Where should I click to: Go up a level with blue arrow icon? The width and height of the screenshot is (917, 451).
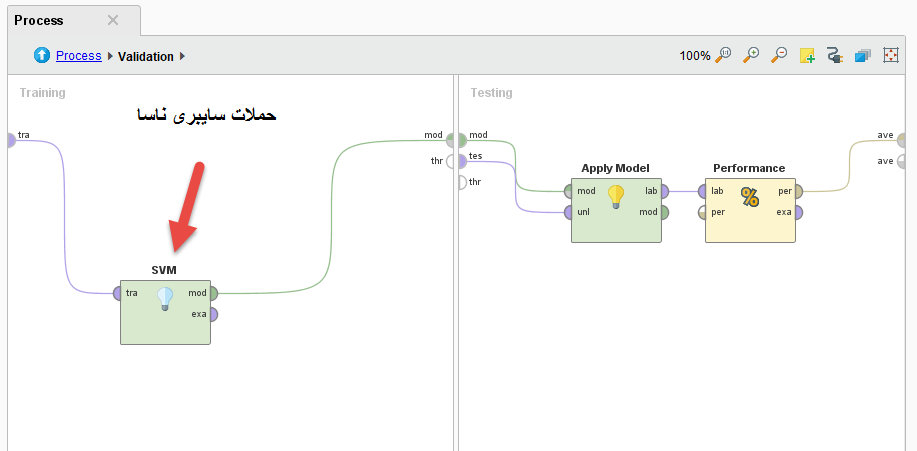[x=42, y=56]
